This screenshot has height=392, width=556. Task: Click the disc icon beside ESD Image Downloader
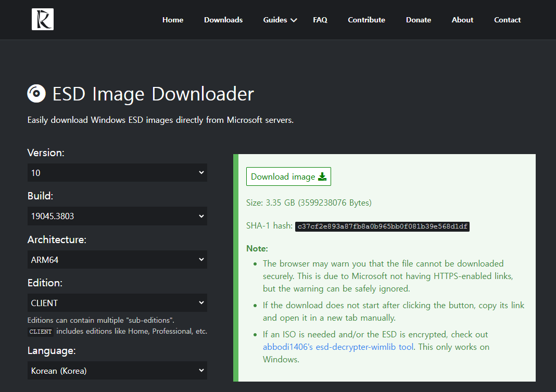coord(36,94)
